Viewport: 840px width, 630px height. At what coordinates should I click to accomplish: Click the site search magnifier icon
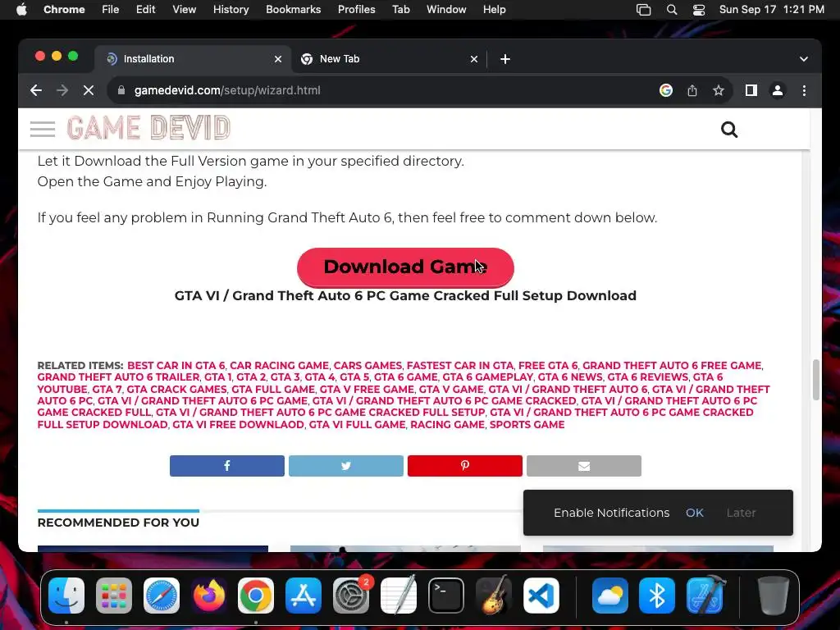click(729, 130)
